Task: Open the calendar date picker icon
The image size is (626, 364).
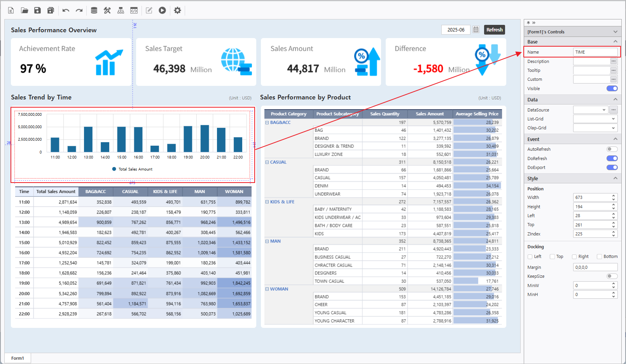Action: coord(476,30)
